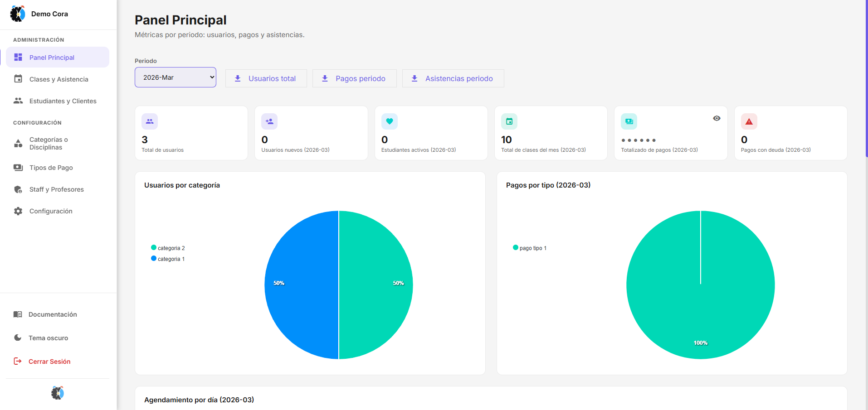This screenshot has height=410, width=868.
Task: Download Pagos periodo report
Action: pos(354,78)
